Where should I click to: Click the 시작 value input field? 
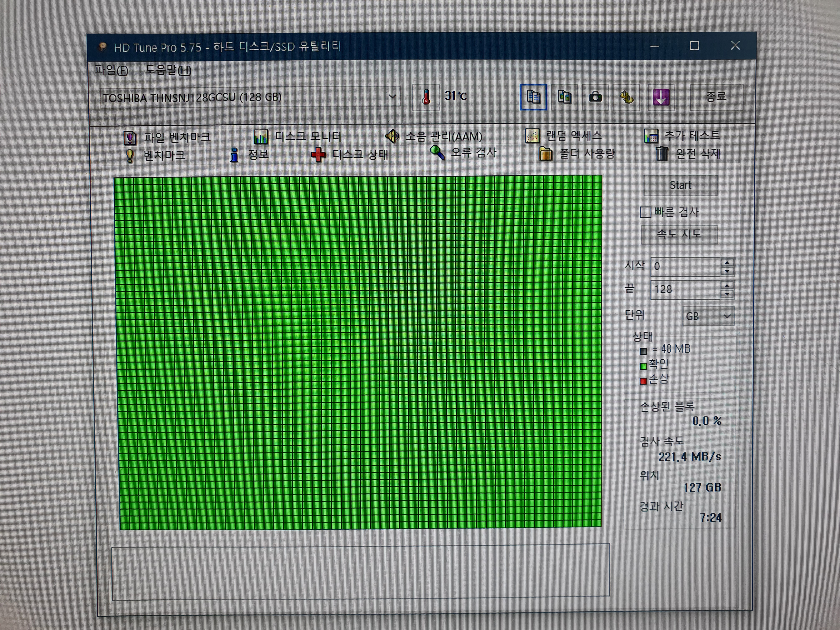686,267
